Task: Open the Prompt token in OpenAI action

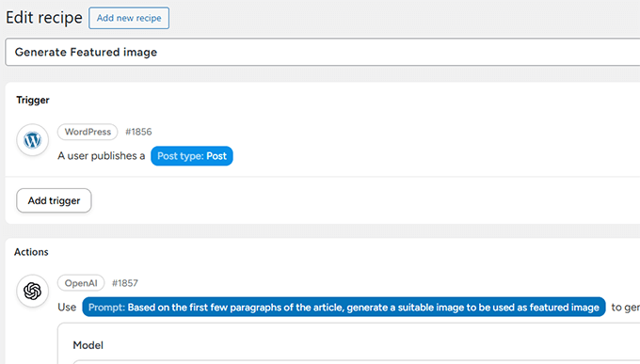Action: point(344,307)
